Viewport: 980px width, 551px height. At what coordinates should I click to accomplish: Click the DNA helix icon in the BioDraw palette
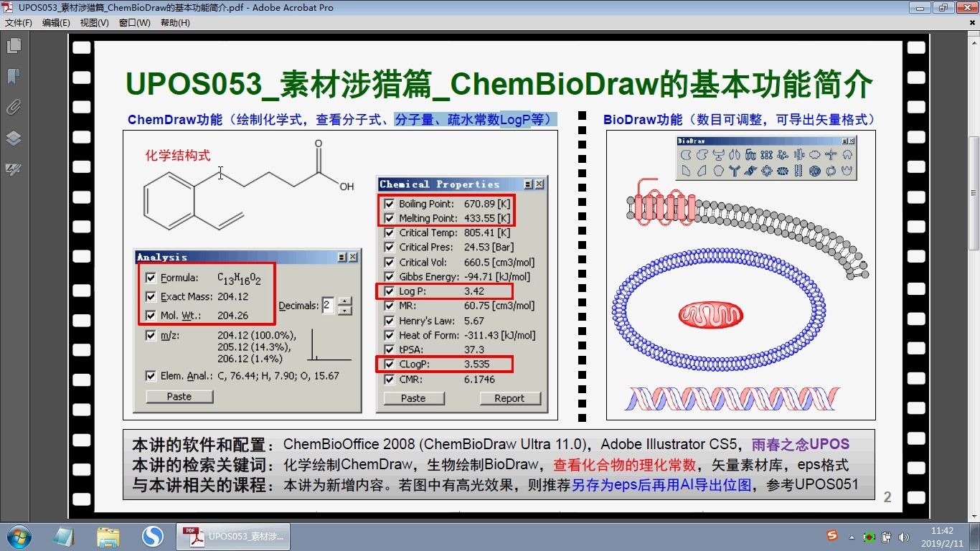750,171
